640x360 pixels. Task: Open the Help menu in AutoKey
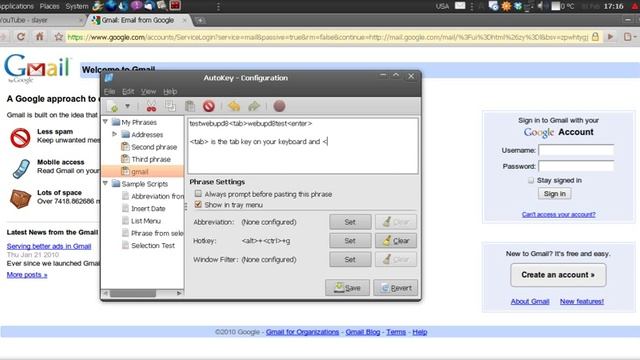[x=170, y=91]
